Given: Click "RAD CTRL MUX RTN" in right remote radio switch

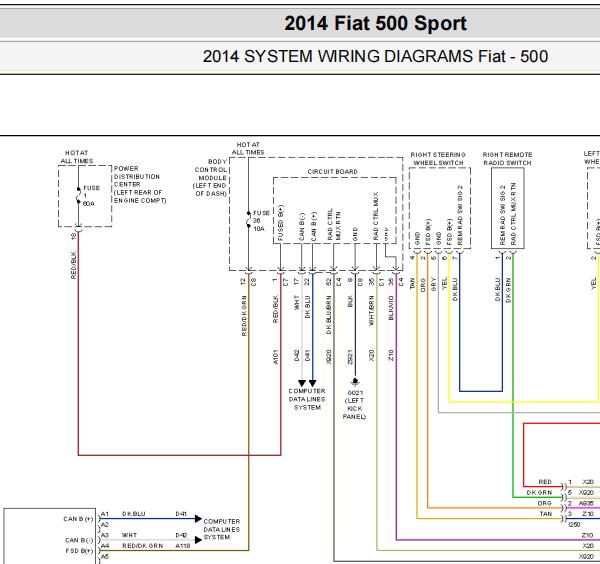Looking at the screenshot, I should pyautogui.click(x=514, y=214).
